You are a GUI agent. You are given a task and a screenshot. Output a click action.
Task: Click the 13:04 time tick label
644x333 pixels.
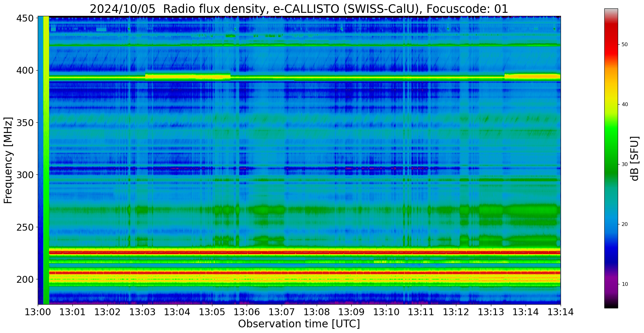177,312
